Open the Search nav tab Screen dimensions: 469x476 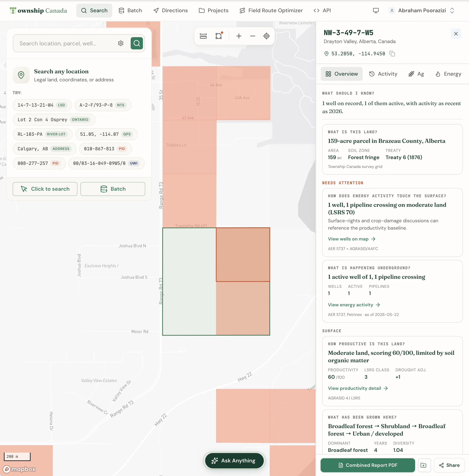[94, 11]
